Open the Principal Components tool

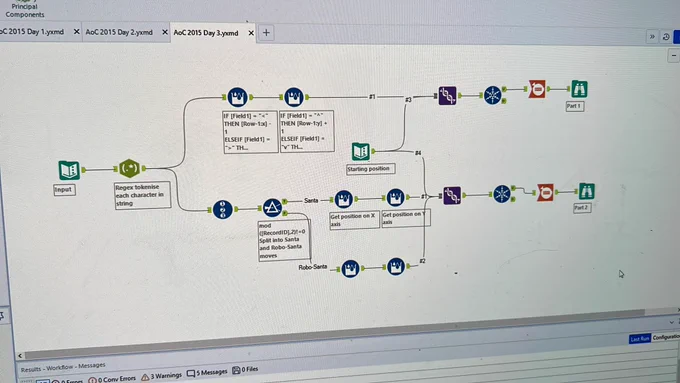click(25, 10)
